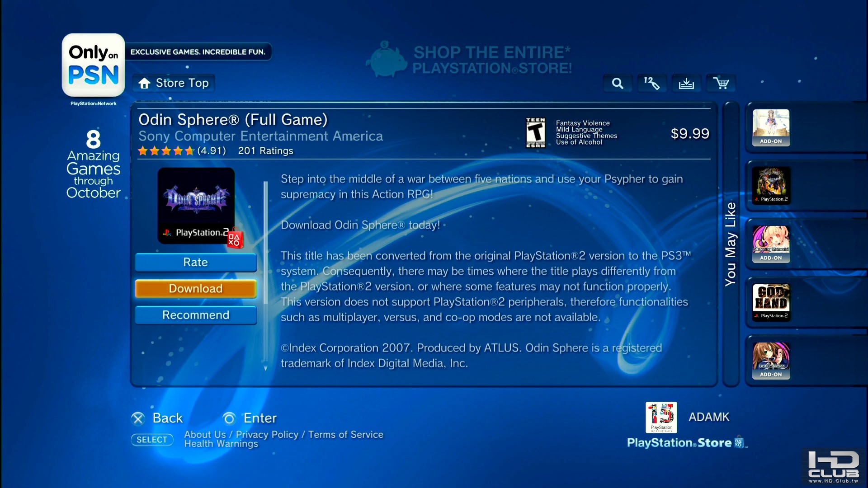Click the You May Like vertical label
The image size is (868, 488).
[731, 244]
